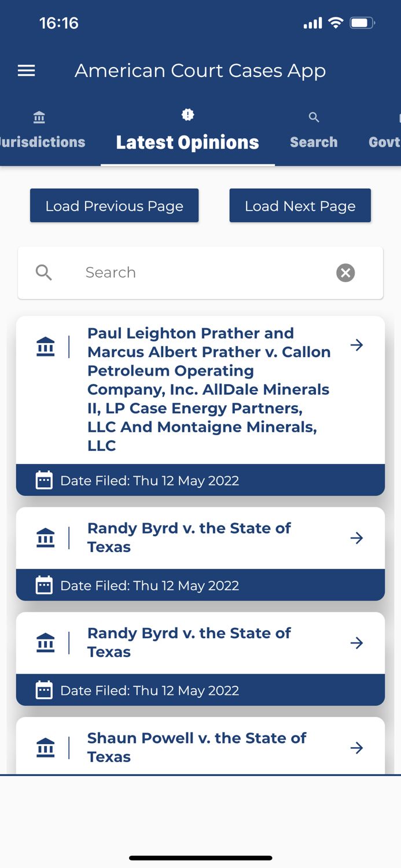Click the badge icon above Latest Opinions

click(187, 115)
